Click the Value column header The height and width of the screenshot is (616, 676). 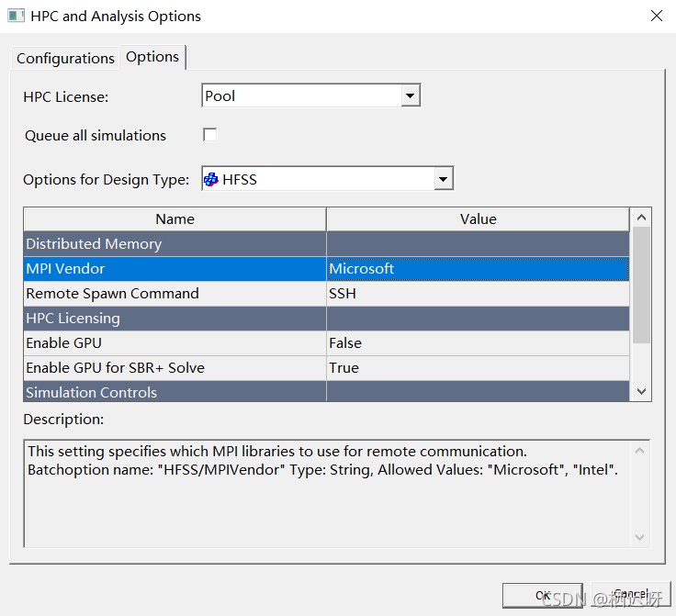(478, 218)
